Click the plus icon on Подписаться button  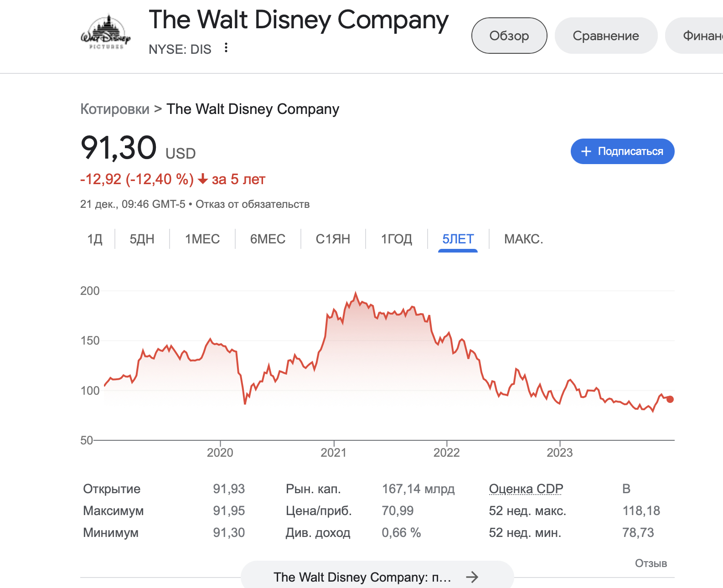(x=586, y=151)
